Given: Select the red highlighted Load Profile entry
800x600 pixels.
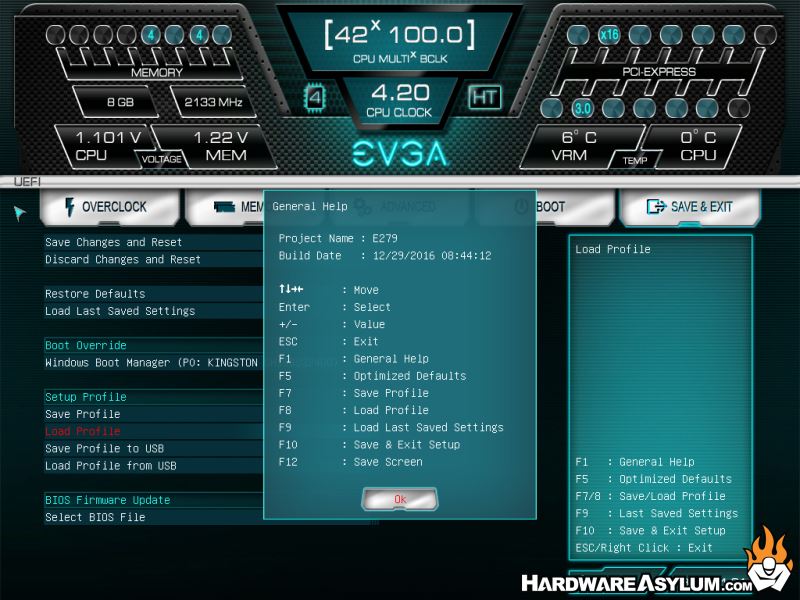Looking at the screenshot, I should coord(154,432).
